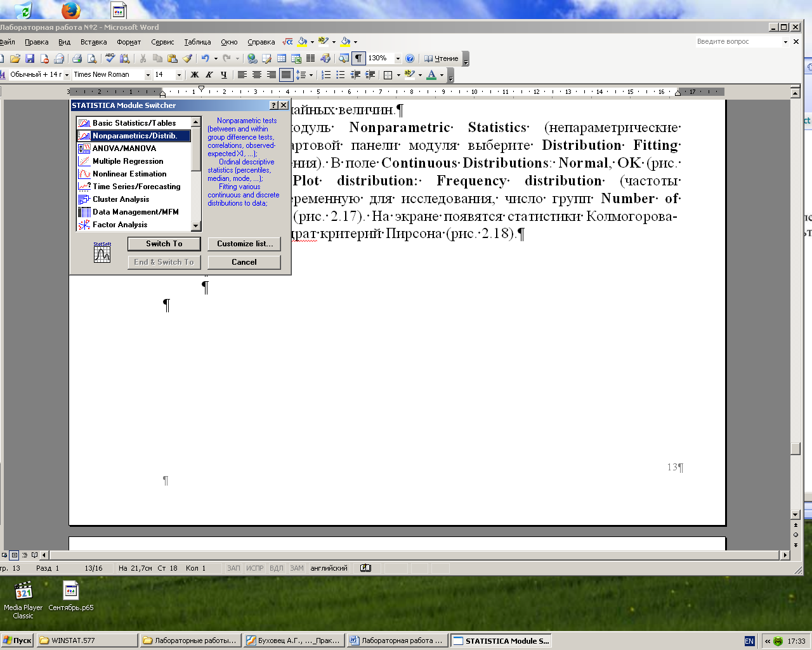Open style Обычный dropdown

[67, 75]
